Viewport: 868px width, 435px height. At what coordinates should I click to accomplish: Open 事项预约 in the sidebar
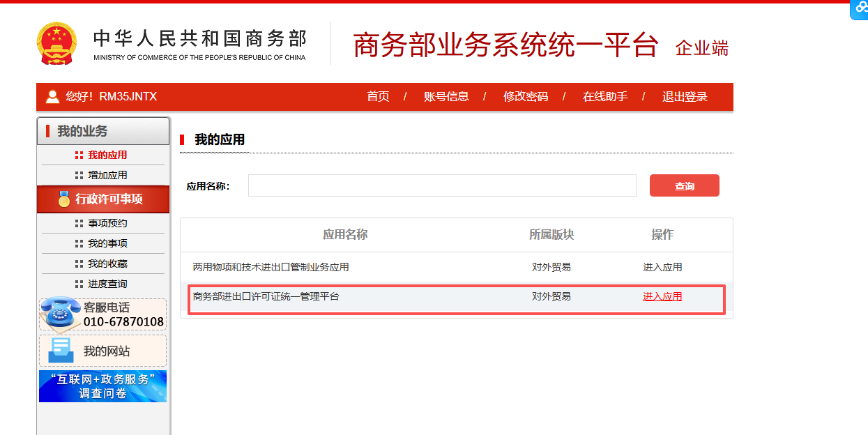107,223
